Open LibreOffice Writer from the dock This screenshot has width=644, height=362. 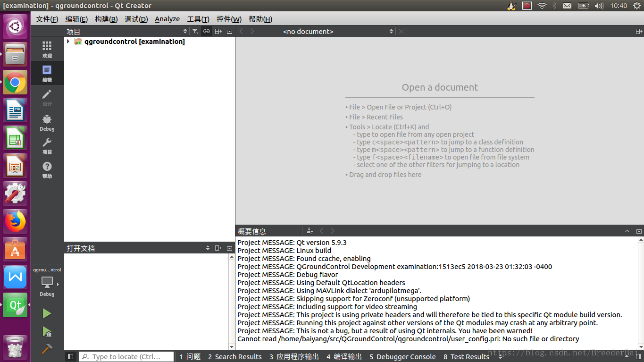16,110
